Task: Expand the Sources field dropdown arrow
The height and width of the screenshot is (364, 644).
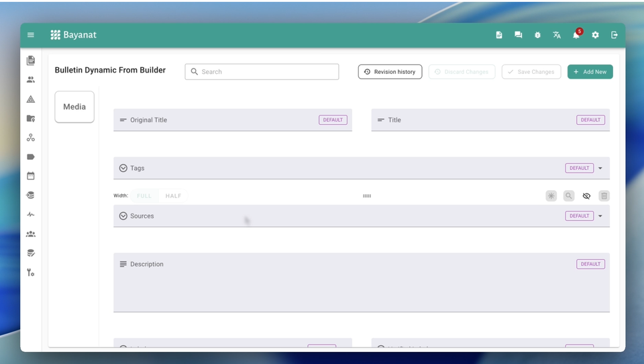Action: (x=600, y=216)
